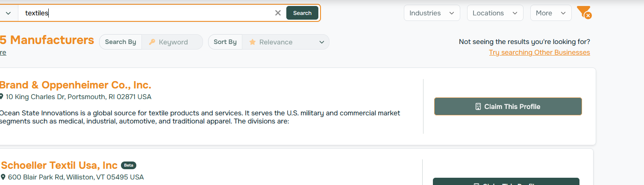Click the clear filters funnel icon
This screenshot has width=644, height=185.
click(584, 12)
